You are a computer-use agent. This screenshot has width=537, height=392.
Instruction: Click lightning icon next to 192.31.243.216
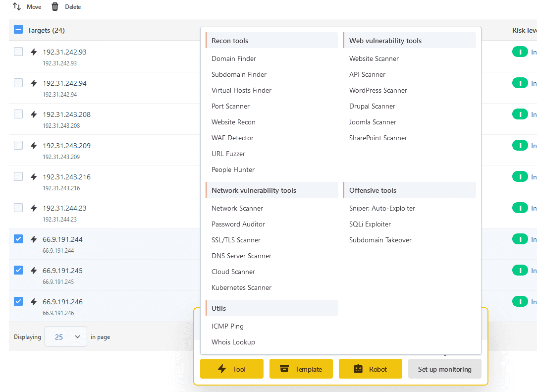34,177
